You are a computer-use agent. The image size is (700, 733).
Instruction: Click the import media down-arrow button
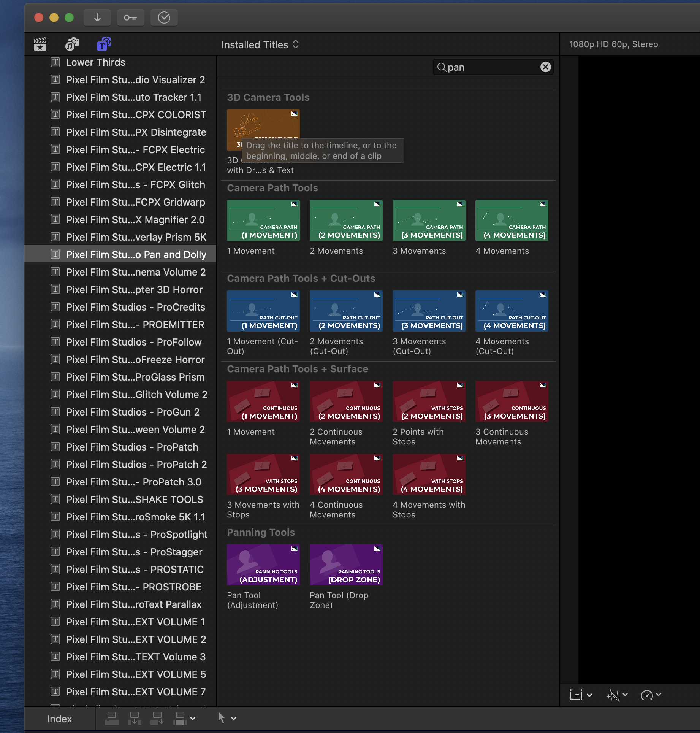point(97,17)
